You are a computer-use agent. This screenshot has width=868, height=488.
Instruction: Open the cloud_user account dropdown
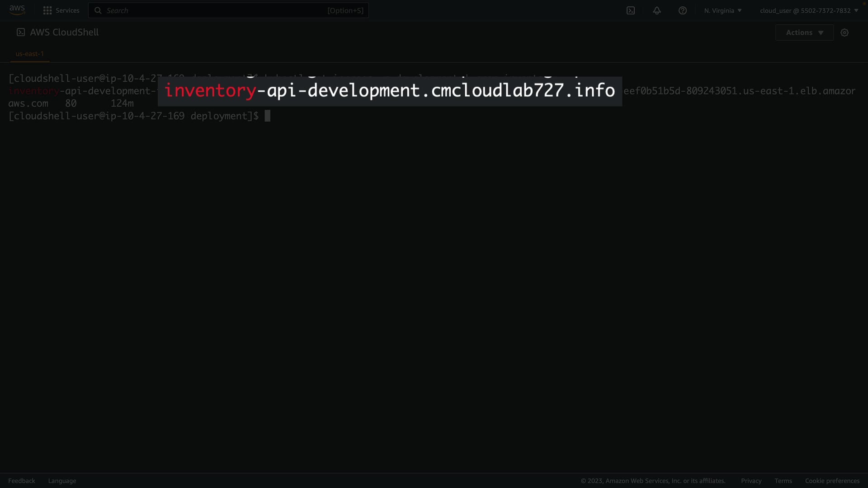pyautogui.click(x=809, y=10)
